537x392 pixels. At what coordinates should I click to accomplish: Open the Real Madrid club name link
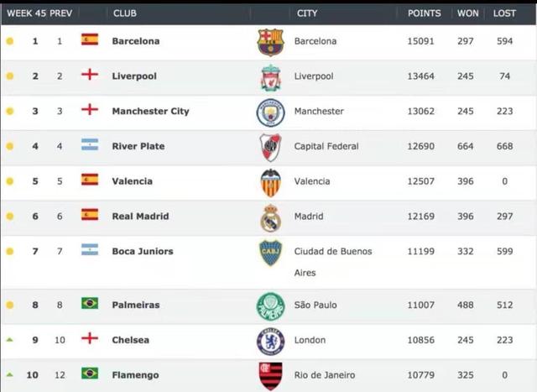pos(140,217)
